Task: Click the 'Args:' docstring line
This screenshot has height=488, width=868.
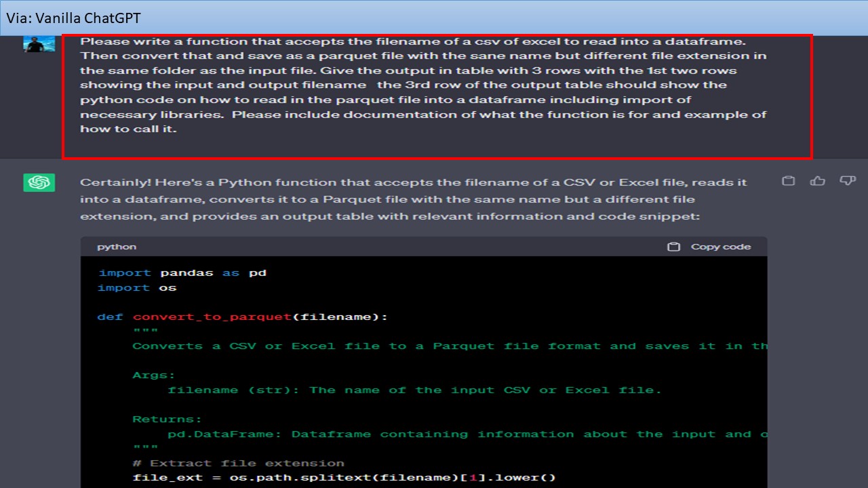Action: click(154, 375)
